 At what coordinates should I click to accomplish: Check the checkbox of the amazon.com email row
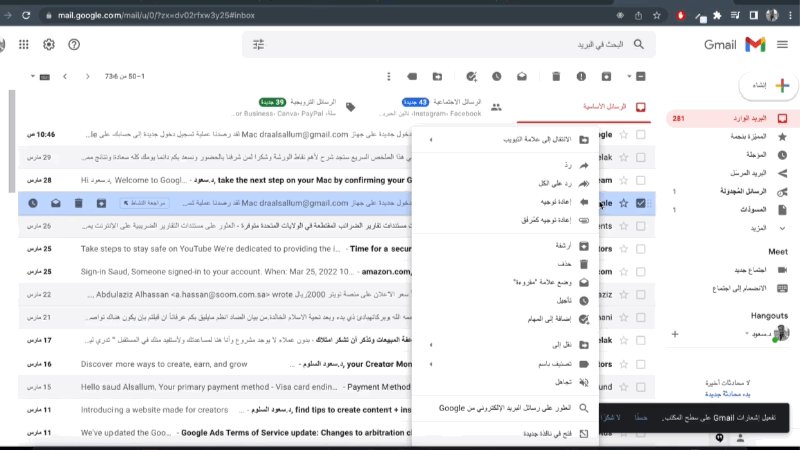tap(641, 272)
